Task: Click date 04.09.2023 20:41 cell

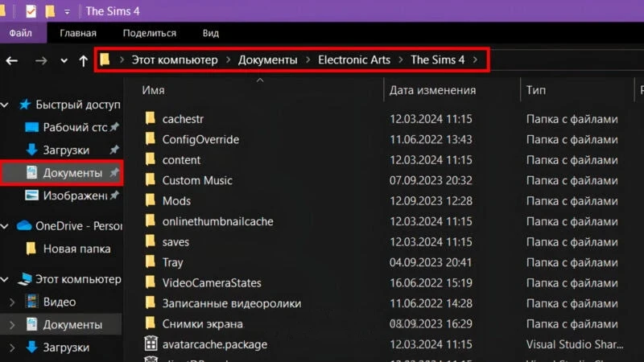Action: pos(431,263)
